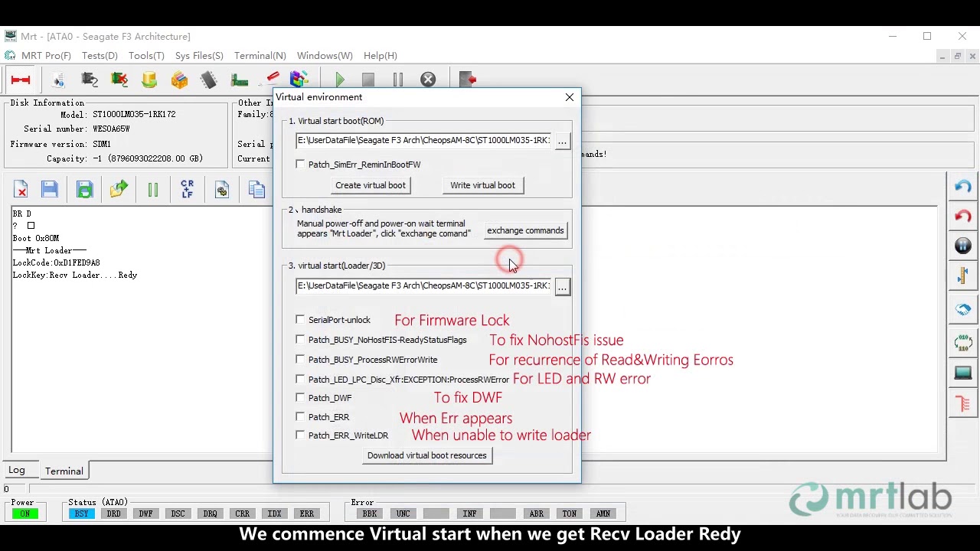This screenshot has height=551, width=980.
Task: Tick the Patch_ERR checkbox
Action: click(300, 416)
